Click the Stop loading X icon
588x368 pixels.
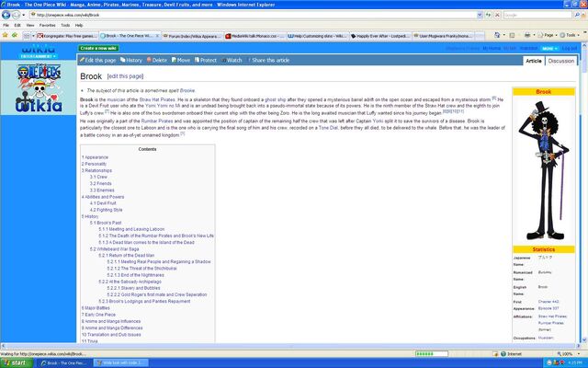[x=497, y=15]
